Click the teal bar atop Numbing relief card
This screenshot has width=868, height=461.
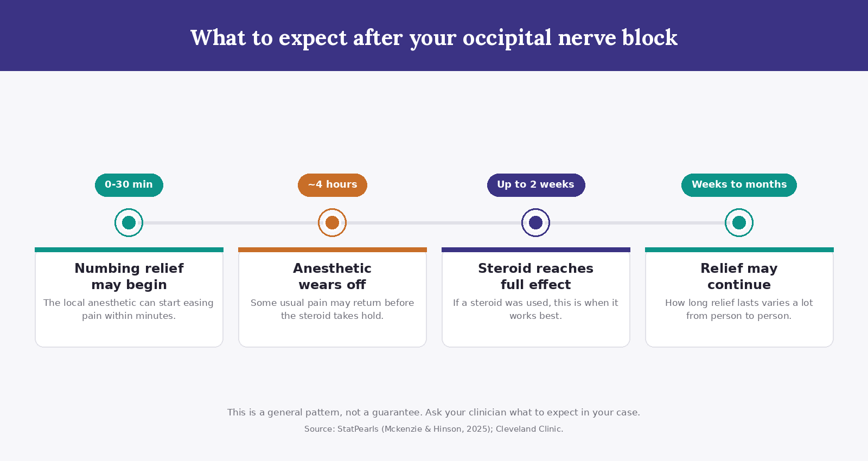[x=129, y=249]
